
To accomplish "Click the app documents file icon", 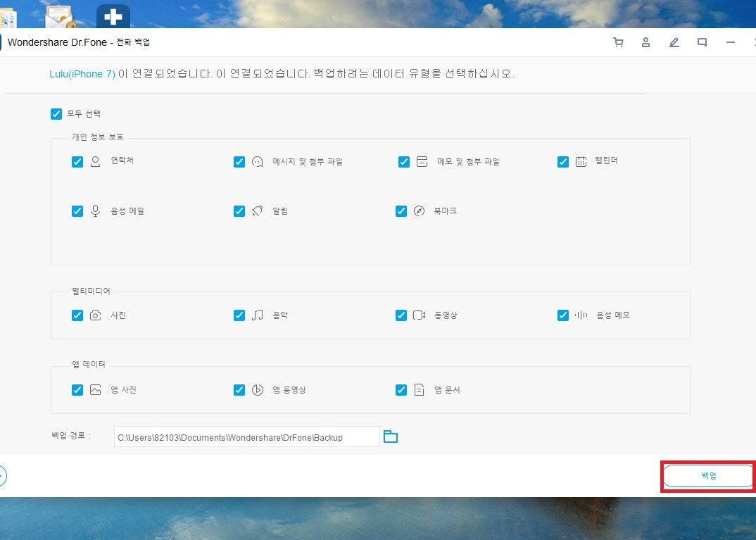I will (x=419, y=389).
